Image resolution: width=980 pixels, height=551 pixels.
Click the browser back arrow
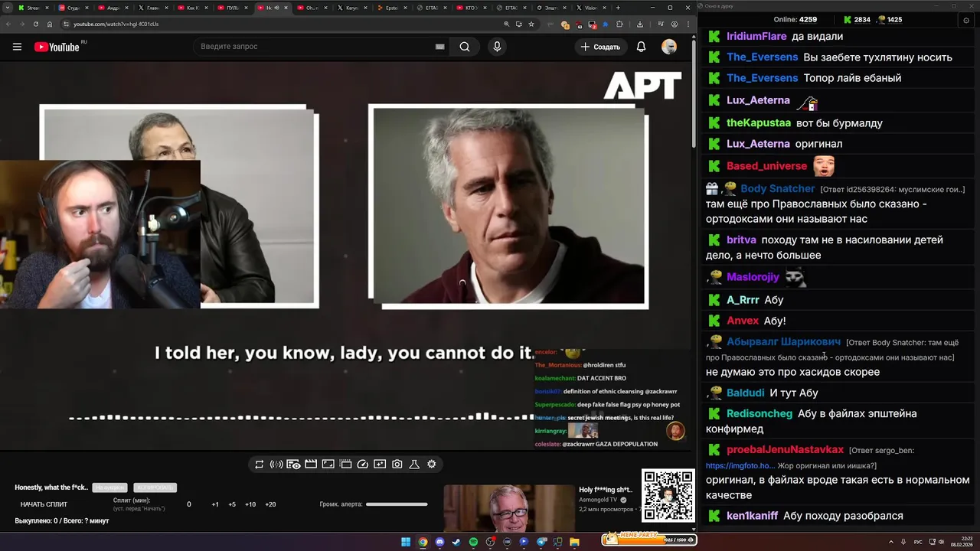[x=10, y=24]
